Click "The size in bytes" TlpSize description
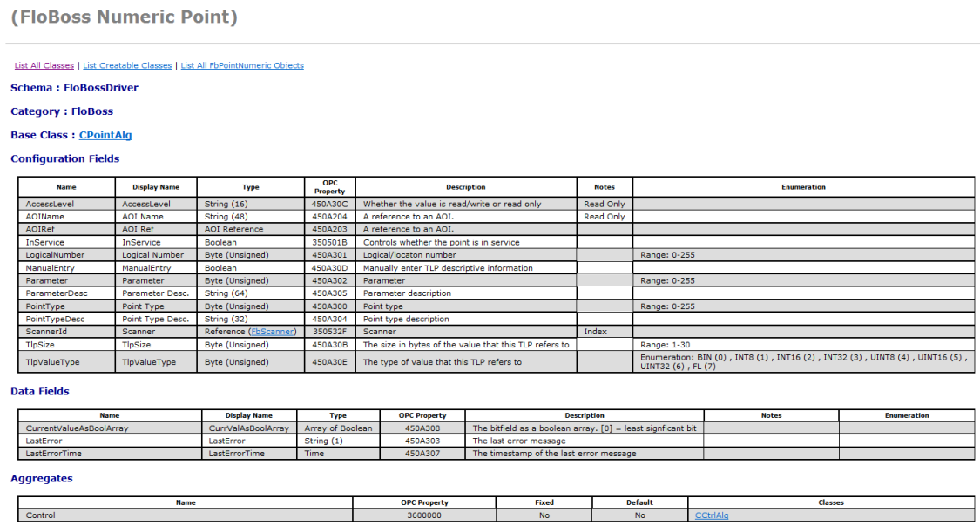 466,344
